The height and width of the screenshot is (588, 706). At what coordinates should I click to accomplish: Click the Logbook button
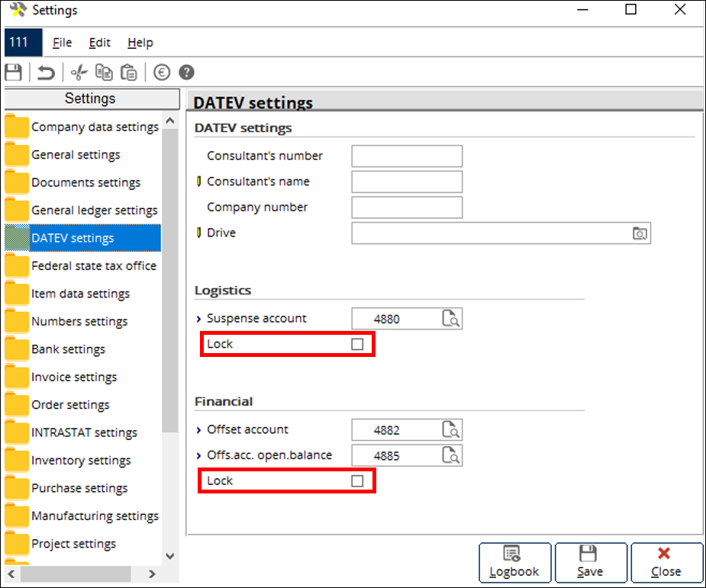tap(514, 562)
